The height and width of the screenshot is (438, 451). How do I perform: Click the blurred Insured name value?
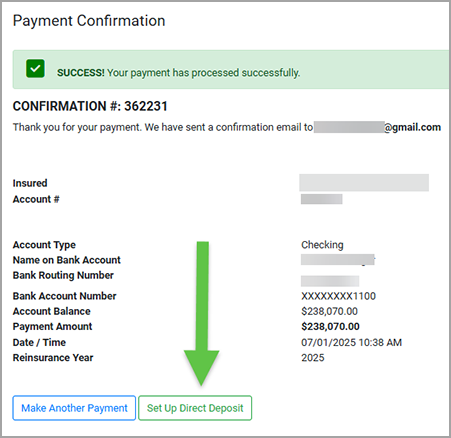364,183
